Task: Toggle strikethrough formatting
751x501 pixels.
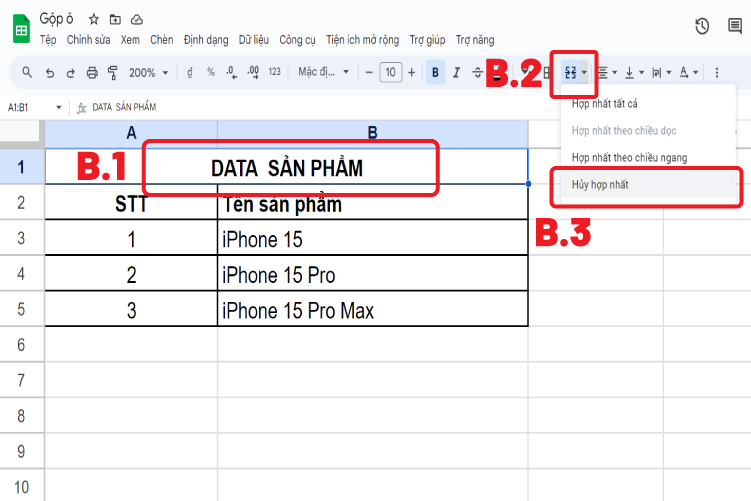Action: pyautogui.click(x=478, y=73)
